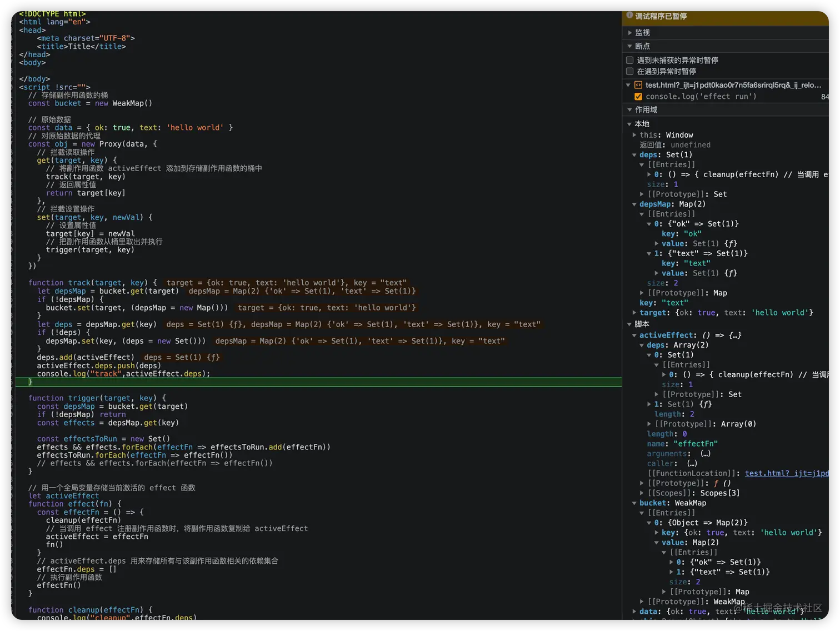
Task: Click the test.html file icon in breakpoints
Action: tap(638, 85)
